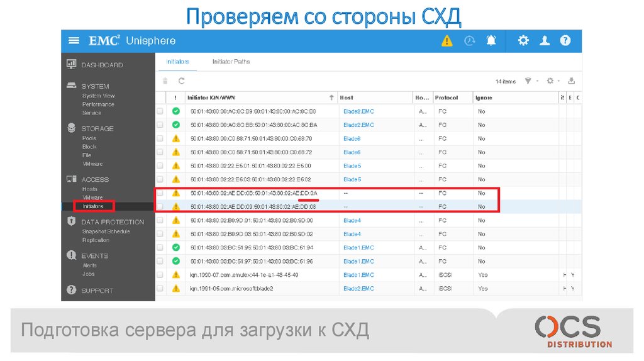
Task: Open Block under Storage
Action: tap(89, 147)
